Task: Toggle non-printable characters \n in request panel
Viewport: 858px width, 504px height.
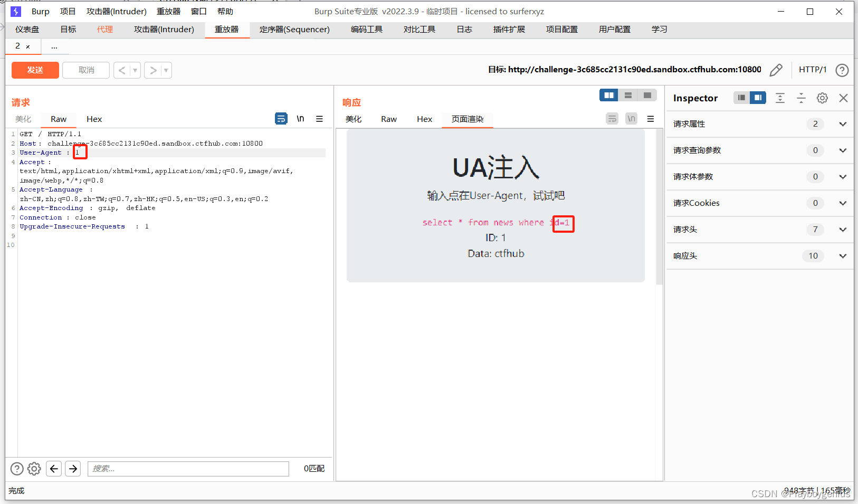Action: [300, 119]
